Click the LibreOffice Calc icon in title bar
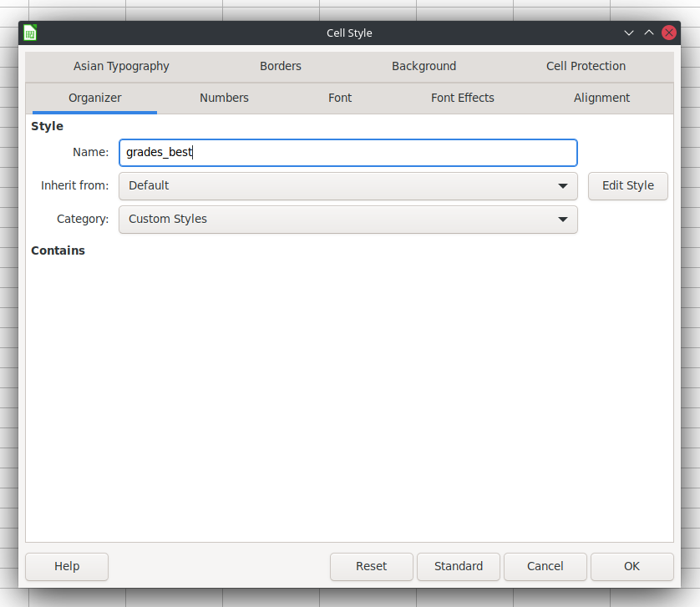The image size is (700, 607). pyautogui.click(x=30, y=33)
